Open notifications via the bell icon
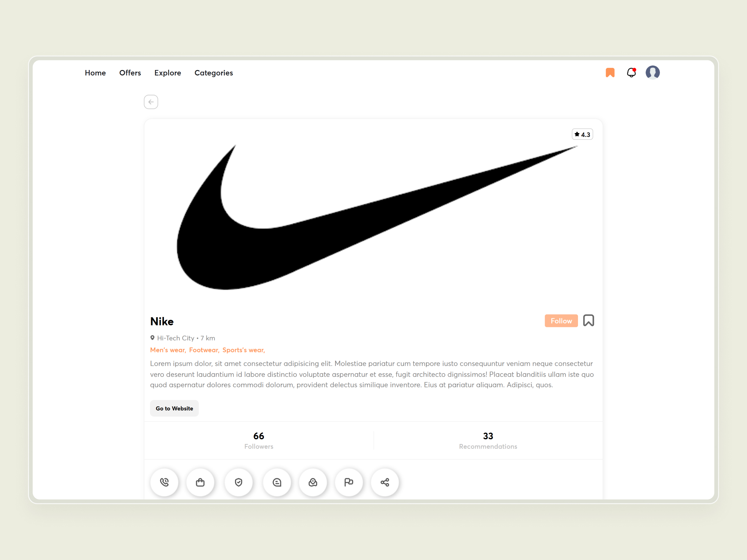This screenshot has height=560, width=747. point(631,72)
